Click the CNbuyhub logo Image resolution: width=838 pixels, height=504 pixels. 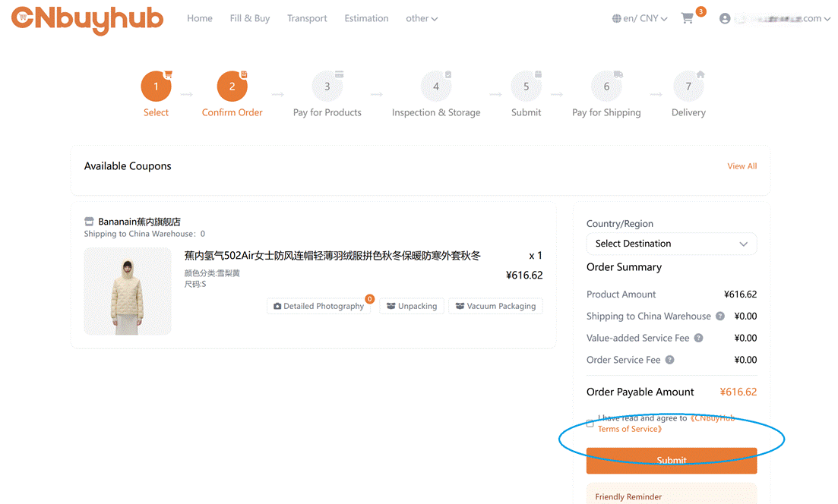click(87, 19)
